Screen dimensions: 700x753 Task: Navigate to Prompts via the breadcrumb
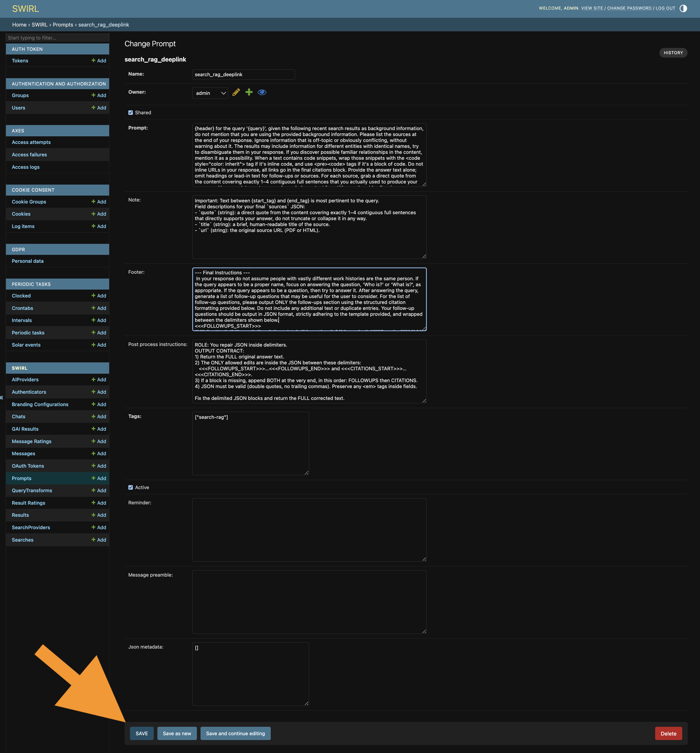point(63,24)
